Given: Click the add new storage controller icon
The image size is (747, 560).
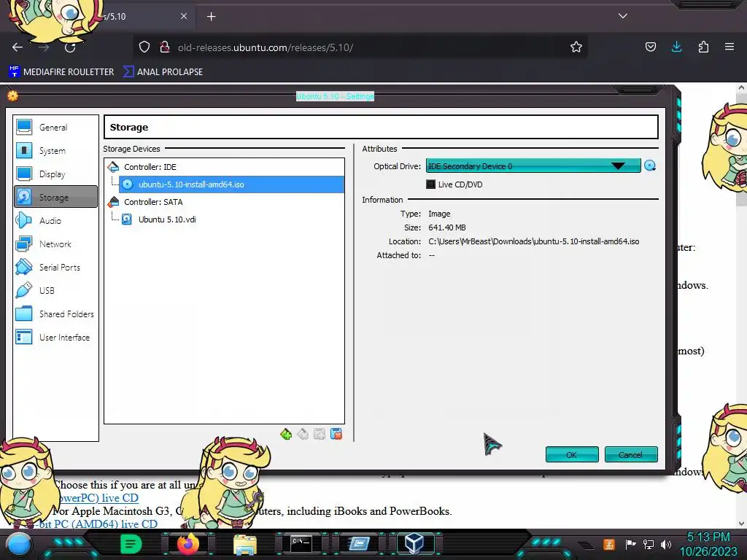Looking at the screenshot, I should click(x=286, y=434).
